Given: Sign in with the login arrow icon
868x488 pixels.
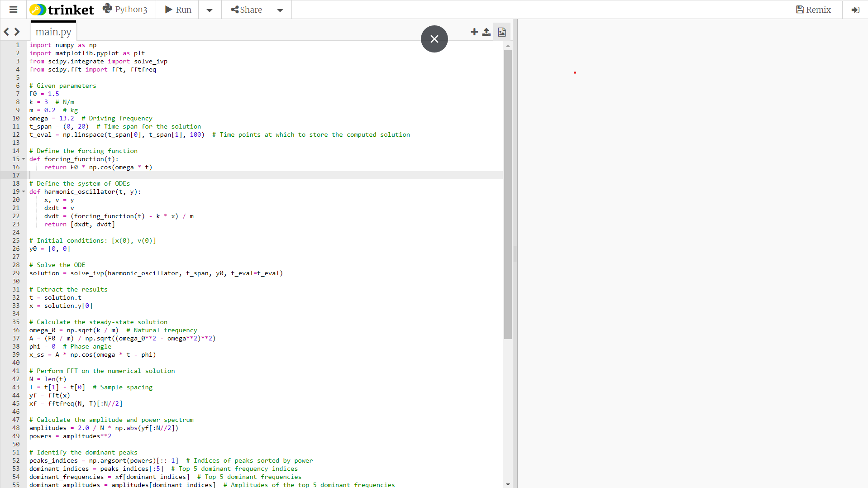Looking at the screenshot, I should 855,10.
